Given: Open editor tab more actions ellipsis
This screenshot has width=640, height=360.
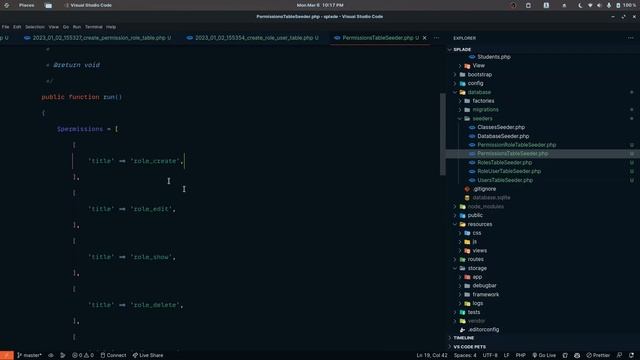Looking at the screenshot, I should click(x=436, y=38).
